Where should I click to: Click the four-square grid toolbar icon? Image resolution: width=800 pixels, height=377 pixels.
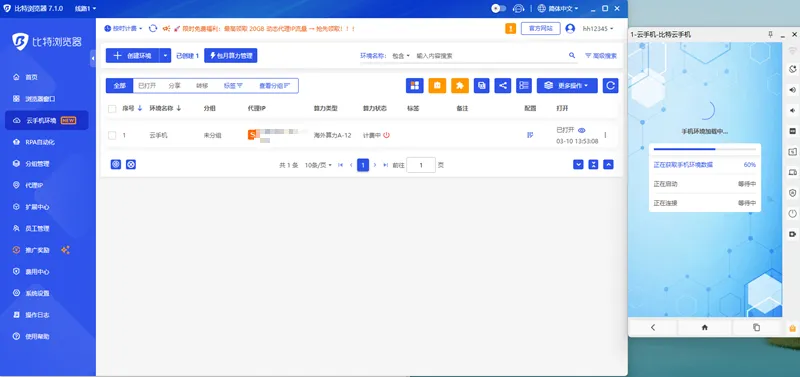415,86
